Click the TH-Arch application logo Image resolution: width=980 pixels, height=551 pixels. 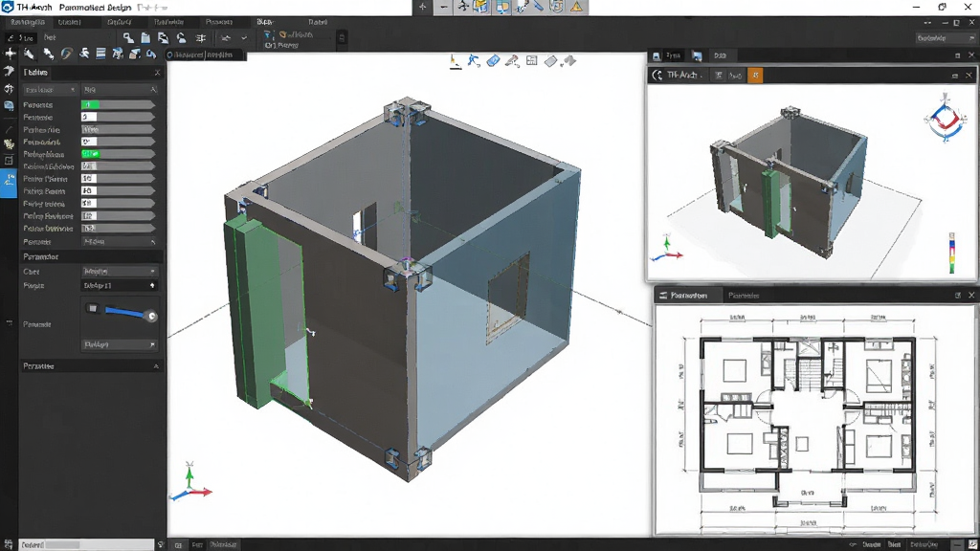8,7
